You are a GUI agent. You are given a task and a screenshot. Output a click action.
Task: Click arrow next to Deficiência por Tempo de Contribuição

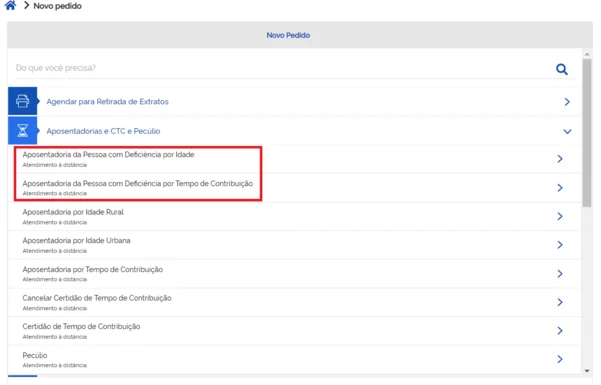560,188
